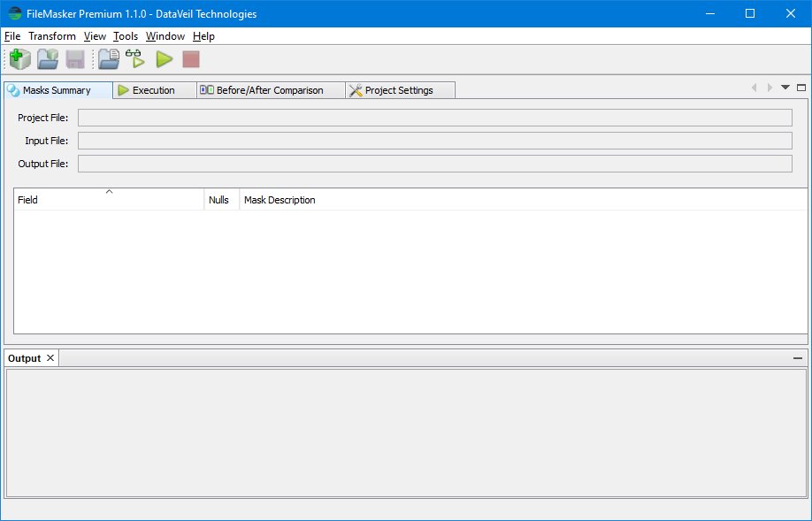Click the Open Project folder icon

tap(48, 59)
